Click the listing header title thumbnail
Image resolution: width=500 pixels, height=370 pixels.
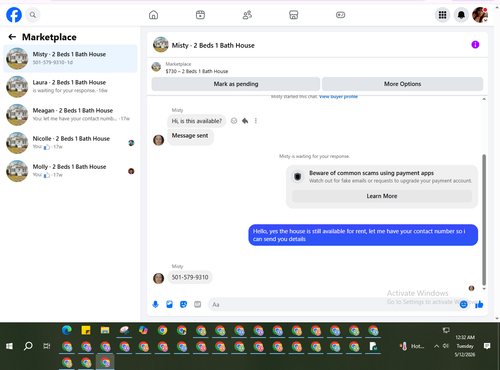tap(161, 45)
